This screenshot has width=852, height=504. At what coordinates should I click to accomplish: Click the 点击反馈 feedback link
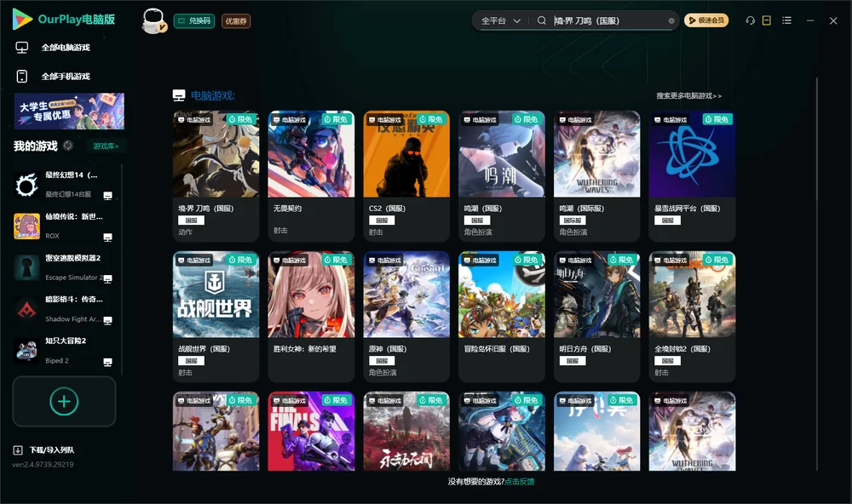pos(520,481)
